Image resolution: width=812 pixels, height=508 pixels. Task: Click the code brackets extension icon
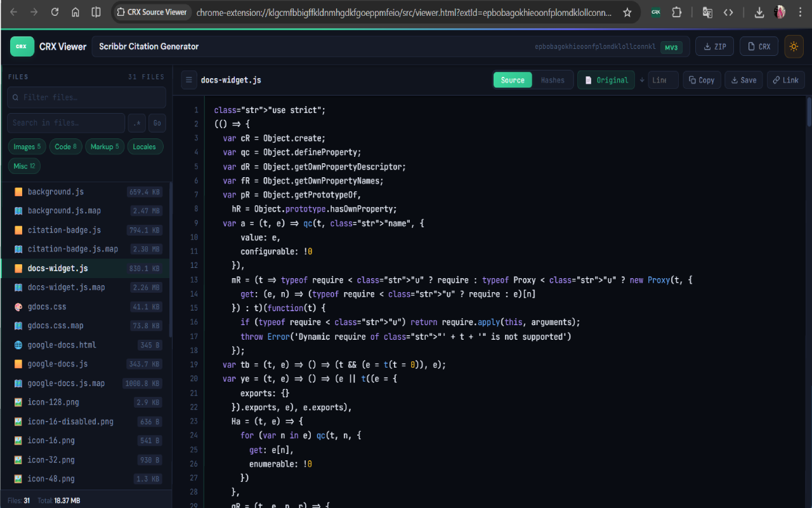[x=728, y=12]
